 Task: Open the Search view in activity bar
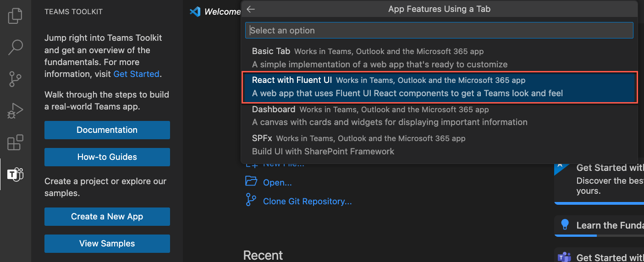click(x=15, y=47)
